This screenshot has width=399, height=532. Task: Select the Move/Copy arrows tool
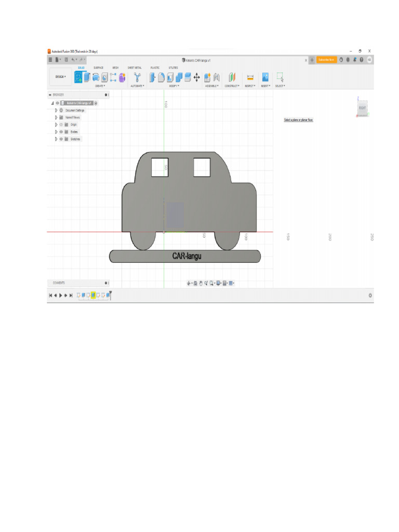click(x=196, y=77)
